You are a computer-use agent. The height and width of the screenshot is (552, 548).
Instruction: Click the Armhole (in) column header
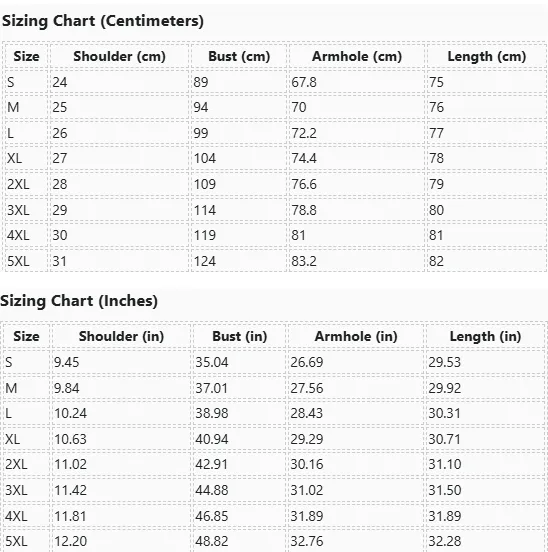click(x=356, y=336)
